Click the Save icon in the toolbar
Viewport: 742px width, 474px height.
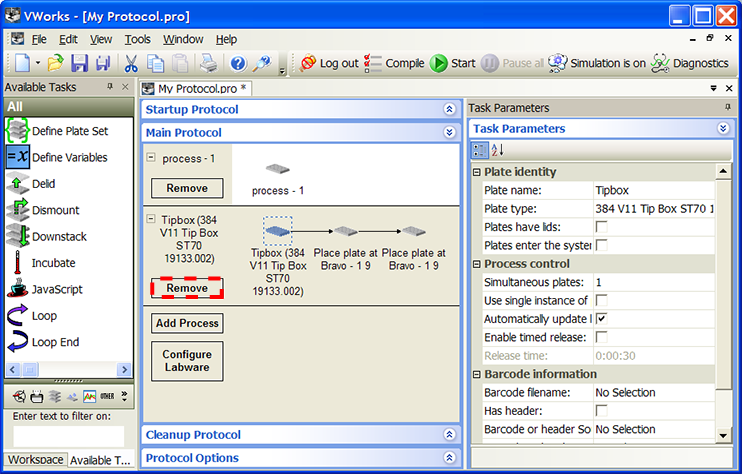79,63
